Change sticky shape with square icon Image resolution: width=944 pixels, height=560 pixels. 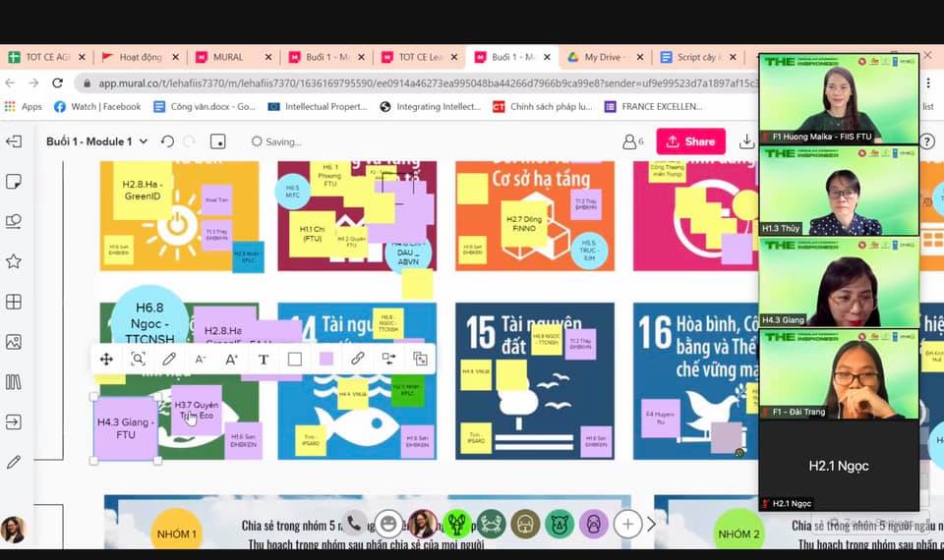[x=294, y=360]
